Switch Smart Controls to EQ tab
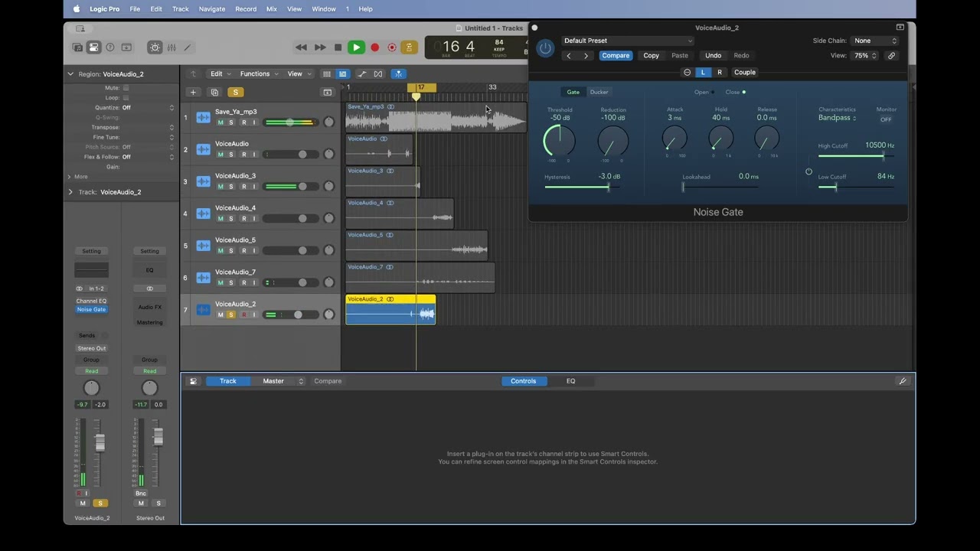This screenshot has width=980, height=551. point(570,381)
